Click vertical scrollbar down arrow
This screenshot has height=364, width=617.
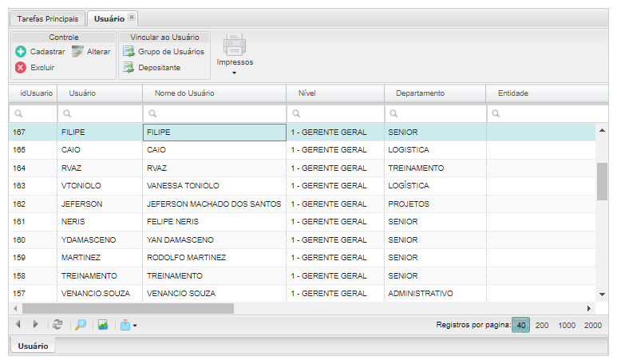[602, 295]
